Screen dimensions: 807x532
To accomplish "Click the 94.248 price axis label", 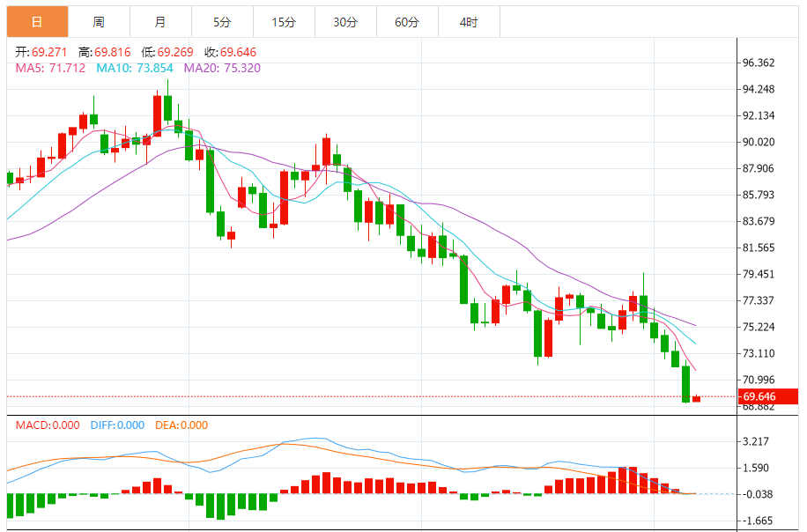I will (759, 89).
